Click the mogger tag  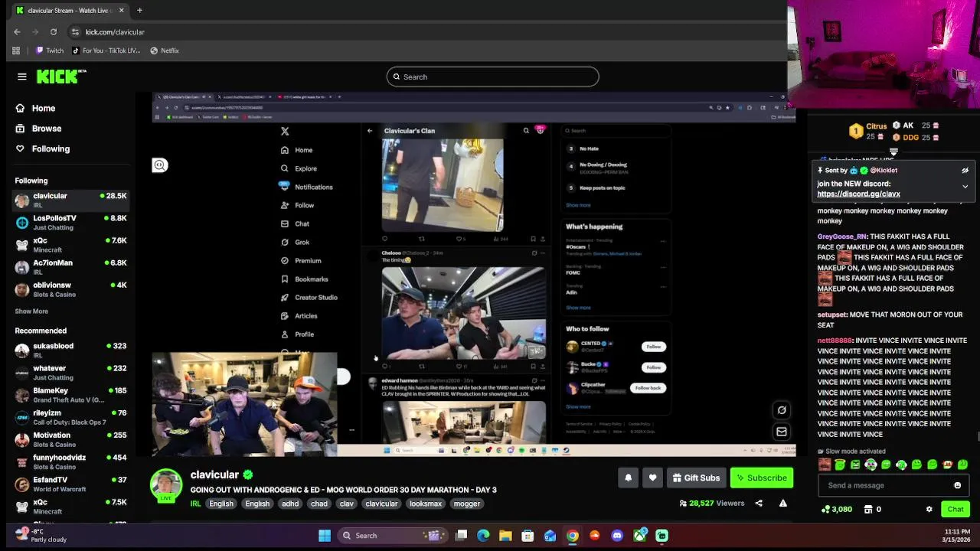pyautogui.click(x=467, y=504)
